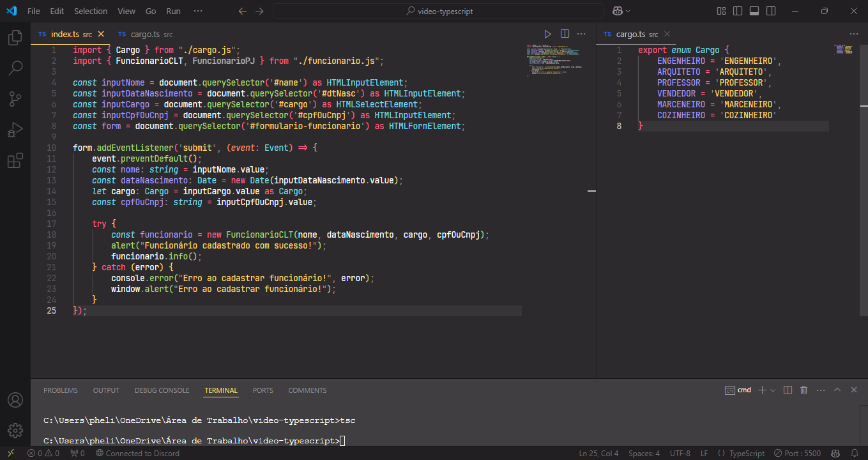Open the terminal launch profile dropdown
This screenshot has width=868, height=460.
coord(773,390)
